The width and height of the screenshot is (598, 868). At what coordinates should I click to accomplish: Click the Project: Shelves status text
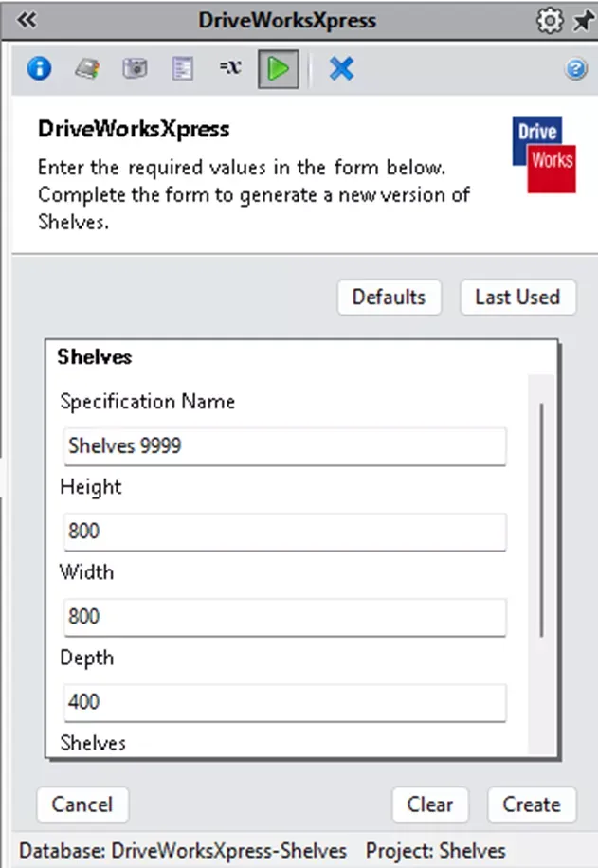coord(436,851)
